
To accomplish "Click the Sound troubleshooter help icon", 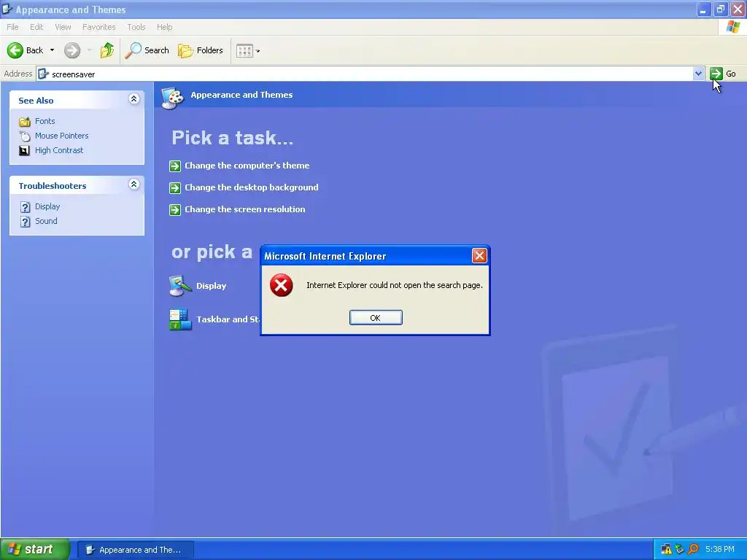I will (x=26, y=222).
